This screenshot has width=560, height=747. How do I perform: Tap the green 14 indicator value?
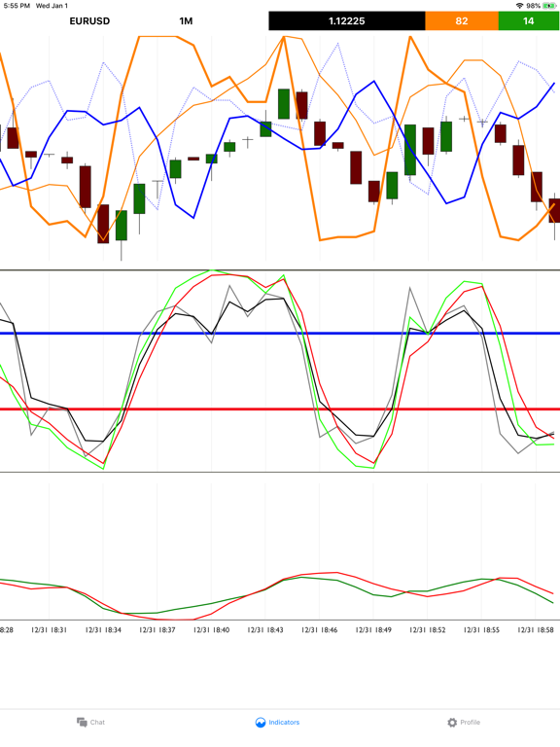[529, 21]
